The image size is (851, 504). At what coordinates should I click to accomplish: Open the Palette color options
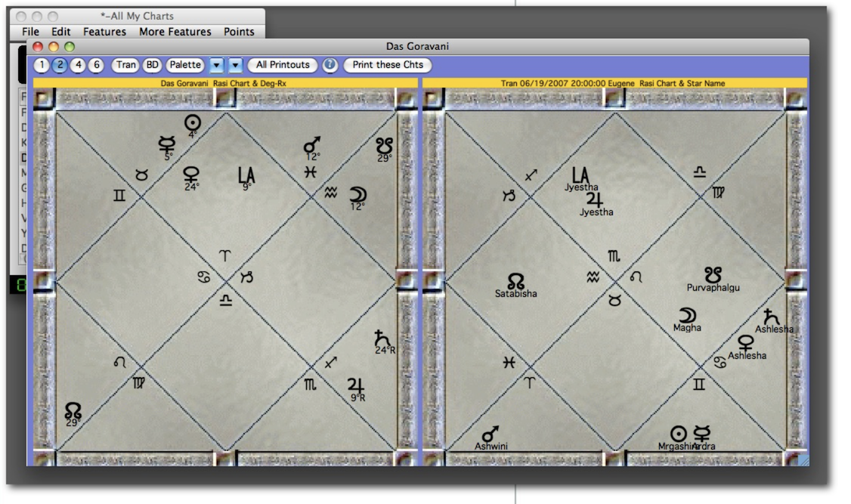185,65
